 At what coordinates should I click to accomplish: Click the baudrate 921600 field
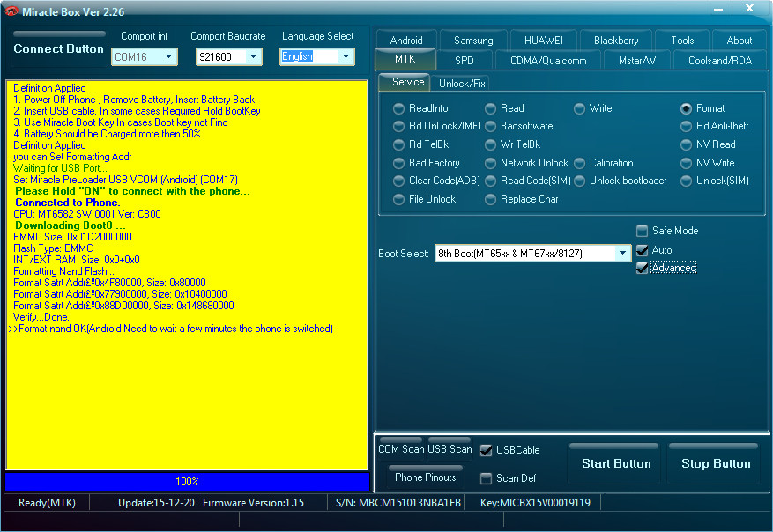point(221,56)
